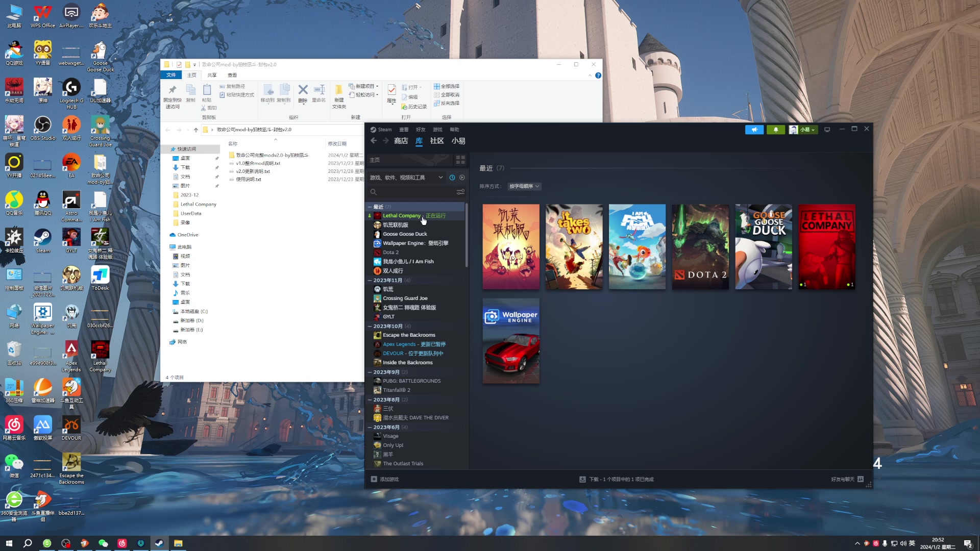Toggle show ready-to-play games filter

462,178
